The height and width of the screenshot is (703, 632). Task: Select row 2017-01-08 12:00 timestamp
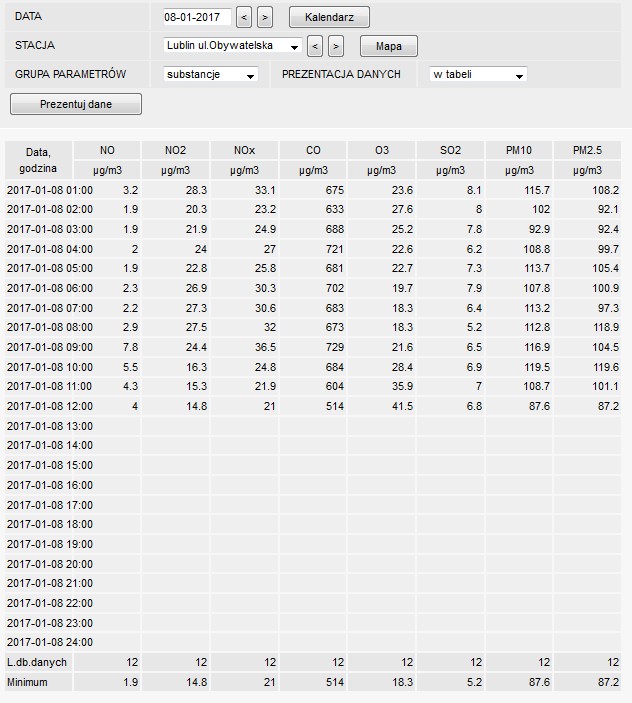coord(50,406)
